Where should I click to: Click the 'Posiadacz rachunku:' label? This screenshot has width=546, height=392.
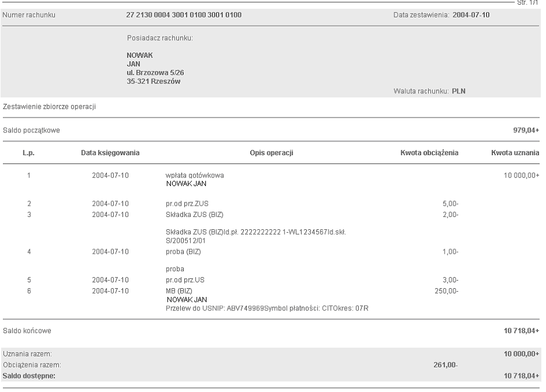[x=160, y=38]
